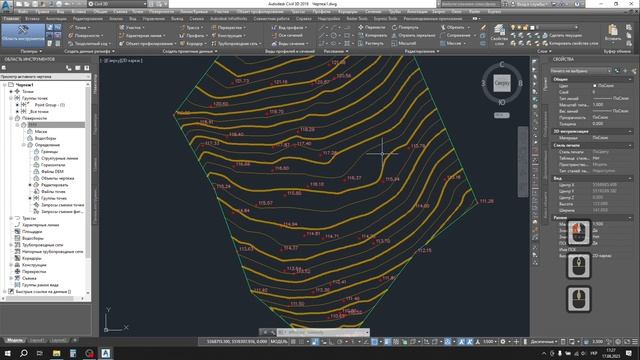This screenshot has height=360, width=640.
Task: Click the Пересечения tool
Action: pos(229,27)
